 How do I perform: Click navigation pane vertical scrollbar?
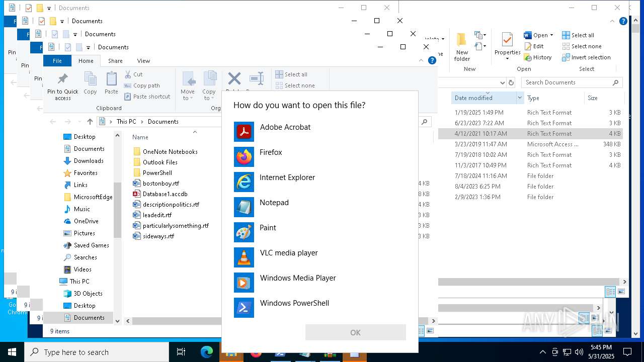coord(118,209)
